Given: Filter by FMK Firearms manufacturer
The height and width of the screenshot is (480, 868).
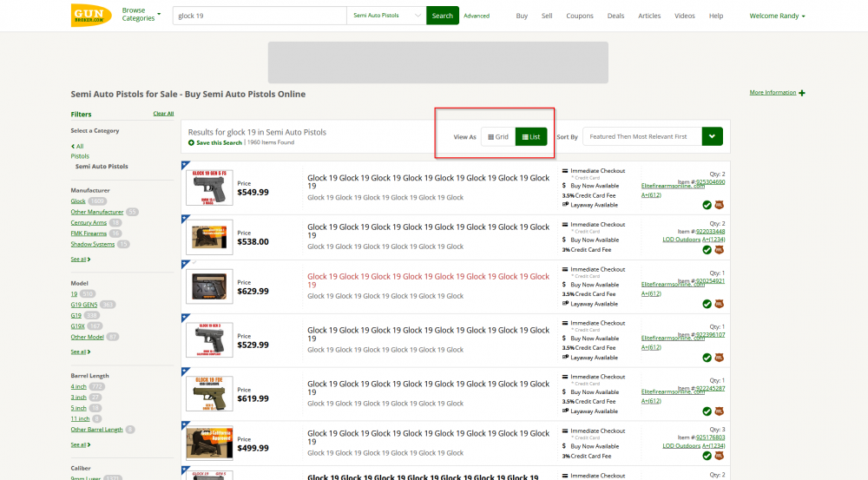Looking at the screenshot, I should point(89,233).
